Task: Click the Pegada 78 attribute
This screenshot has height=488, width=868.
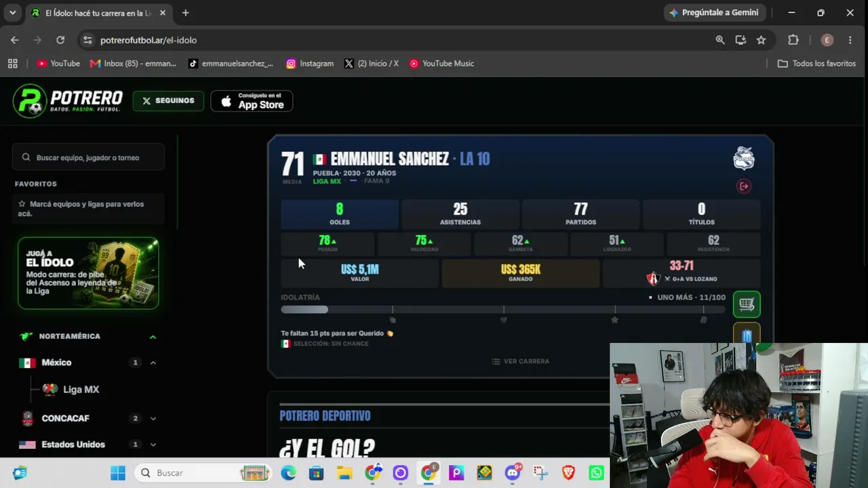Action: pyautogui.click(x=328, y=243)
